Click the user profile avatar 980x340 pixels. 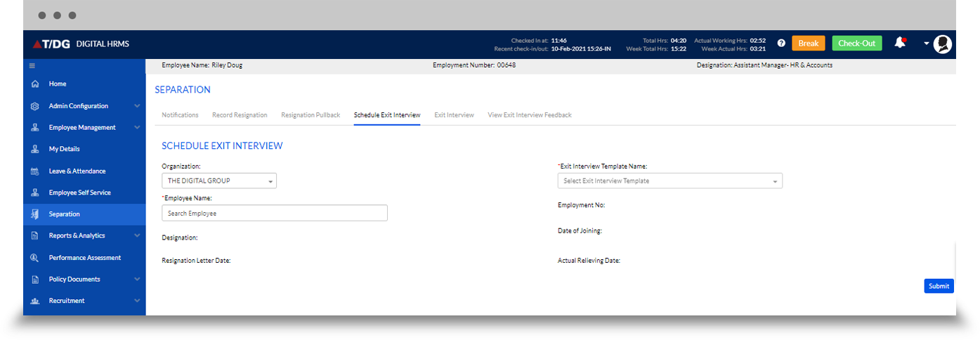point(943,44)
